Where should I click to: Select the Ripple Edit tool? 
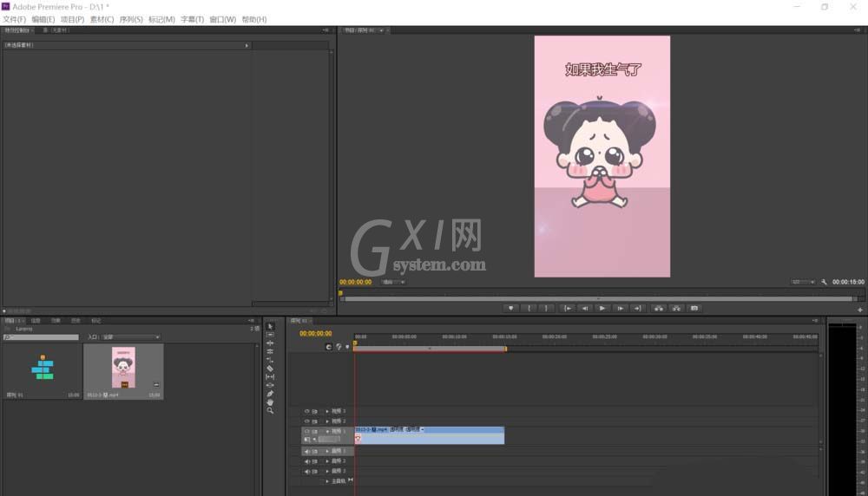(270, 343)
